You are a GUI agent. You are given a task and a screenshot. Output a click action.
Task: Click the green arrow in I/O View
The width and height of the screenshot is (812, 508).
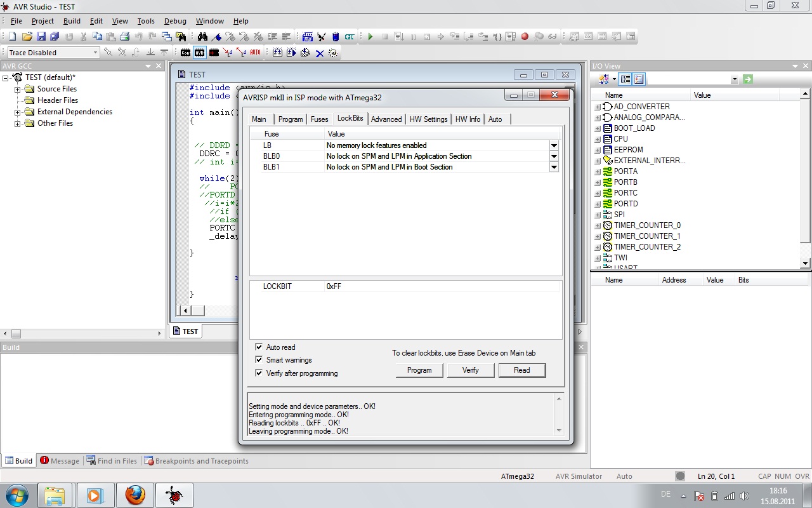point(748,79)
